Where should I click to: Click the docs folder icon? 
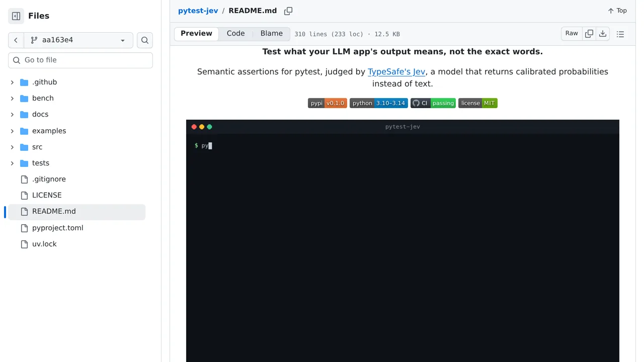[24, 115]
